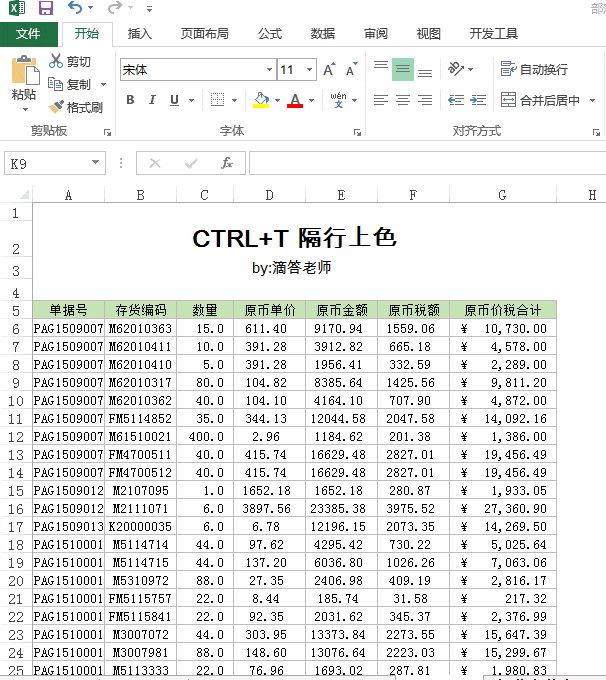This screenshot has height=680, width=606.
Task: Click 合并后居中 merge and center
Action: point(540,100)
